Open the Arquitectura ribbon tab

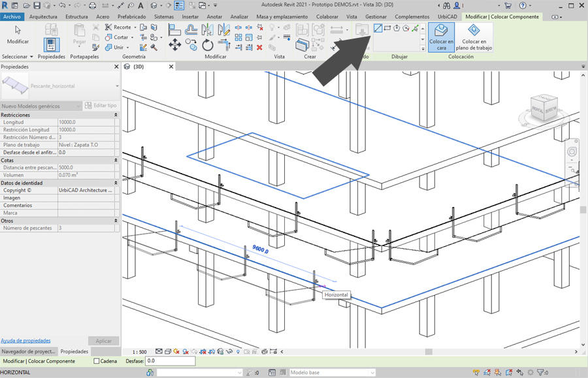[x=43, y=16]
